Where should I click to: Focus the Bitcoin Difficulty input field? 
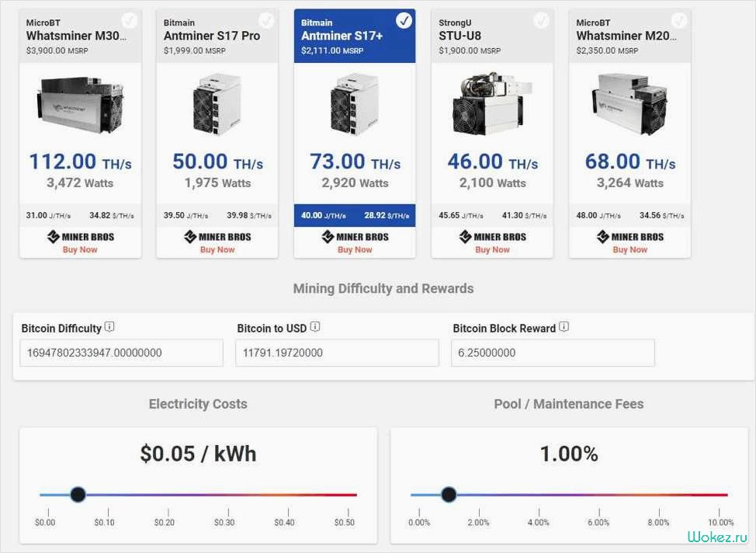click(x=122, y=353)
